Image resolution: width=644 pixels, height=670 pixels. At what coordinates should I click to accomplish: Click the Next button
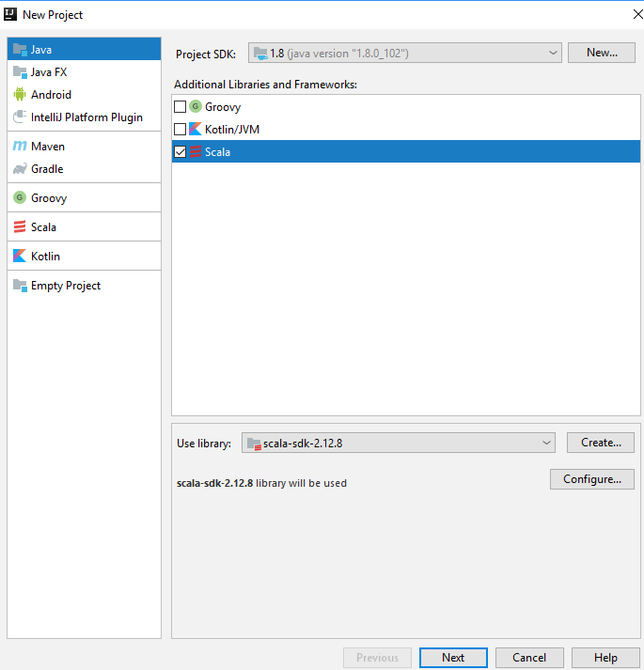pyautogui.click(x=453, y=658)
